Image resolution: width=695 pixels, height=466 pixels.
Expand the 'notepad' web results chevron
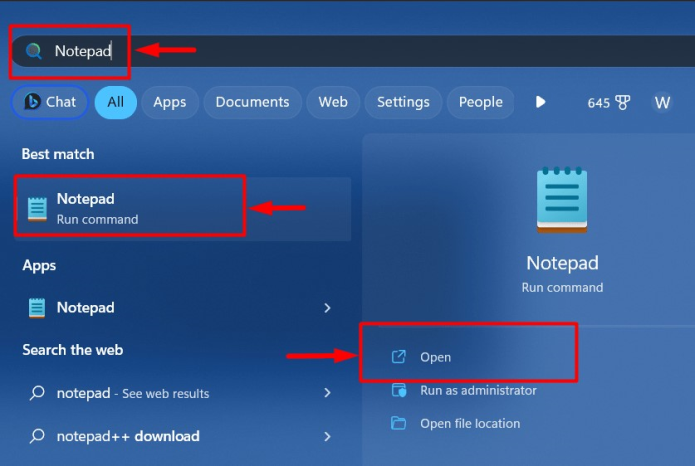[327, 393]
